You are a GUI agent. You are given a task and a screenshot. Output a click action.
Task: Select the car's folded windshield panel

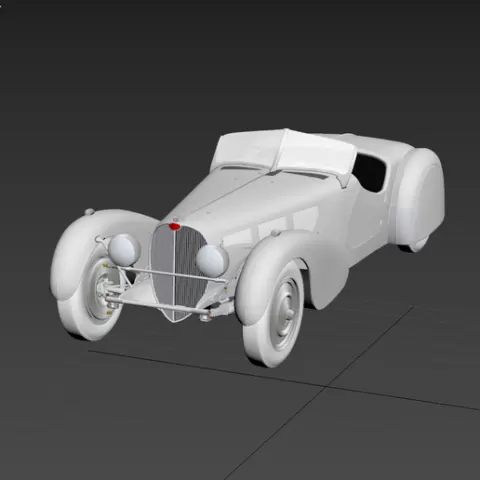click(283, 152)
